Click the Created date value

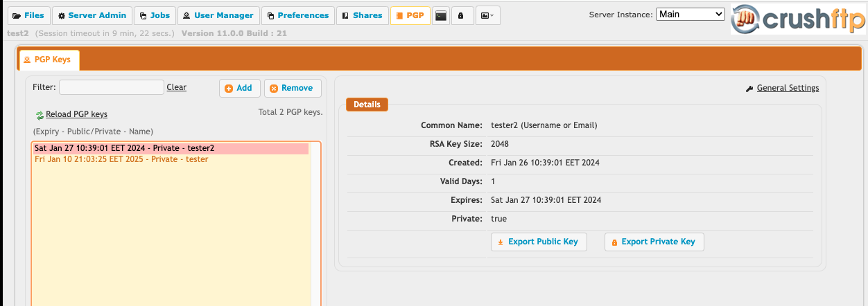coord(545,163)
